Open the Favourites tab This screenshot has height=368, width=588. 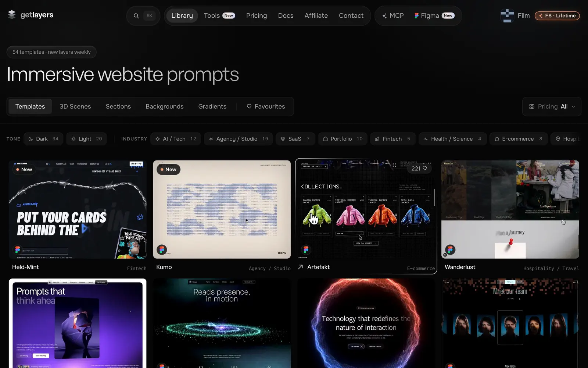(x=266, y=106)
